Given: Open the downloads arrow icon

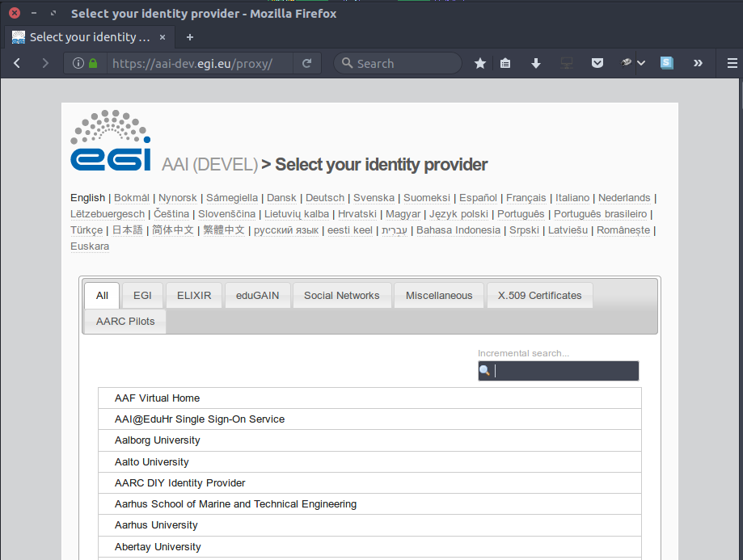Looking at the screenshot, I should tap(535, 63).
